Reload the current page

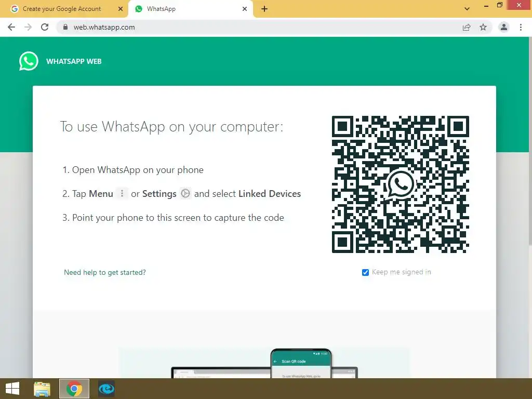[x=45, y=27]
